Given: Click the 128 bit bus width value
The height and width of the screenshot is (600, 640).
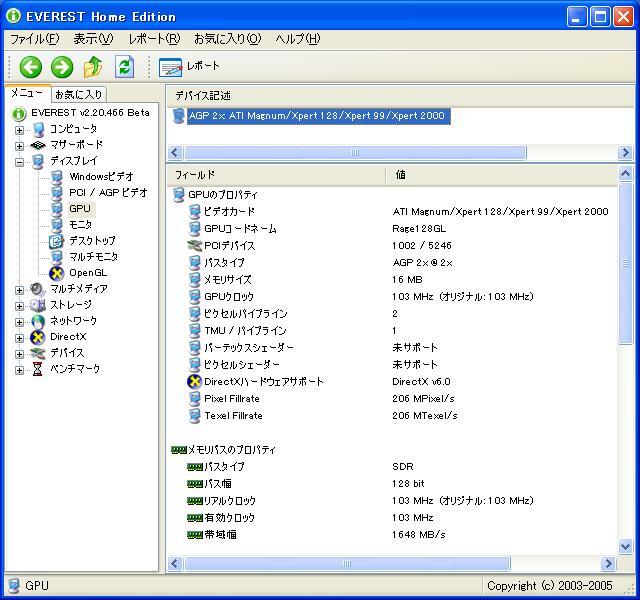Looking at the screenshot, I should pyautogui.click(x=408, y=484).
